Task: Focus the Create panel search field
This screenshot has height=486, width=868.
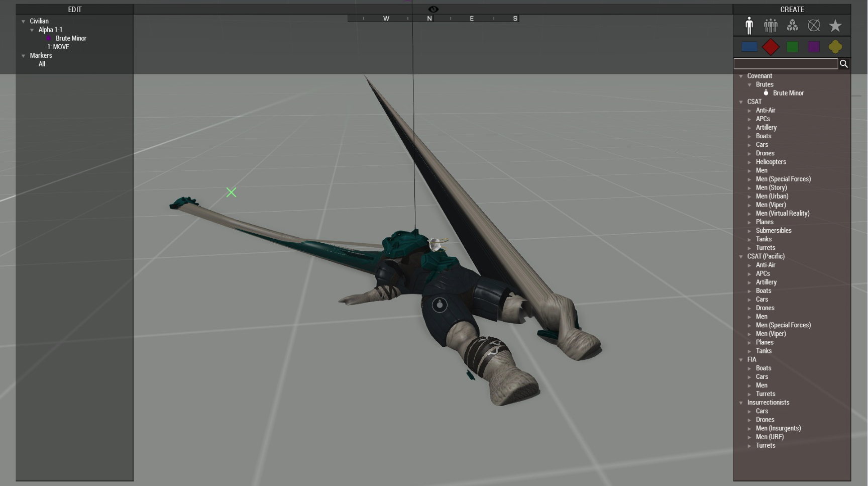Action: pos(786,64)
